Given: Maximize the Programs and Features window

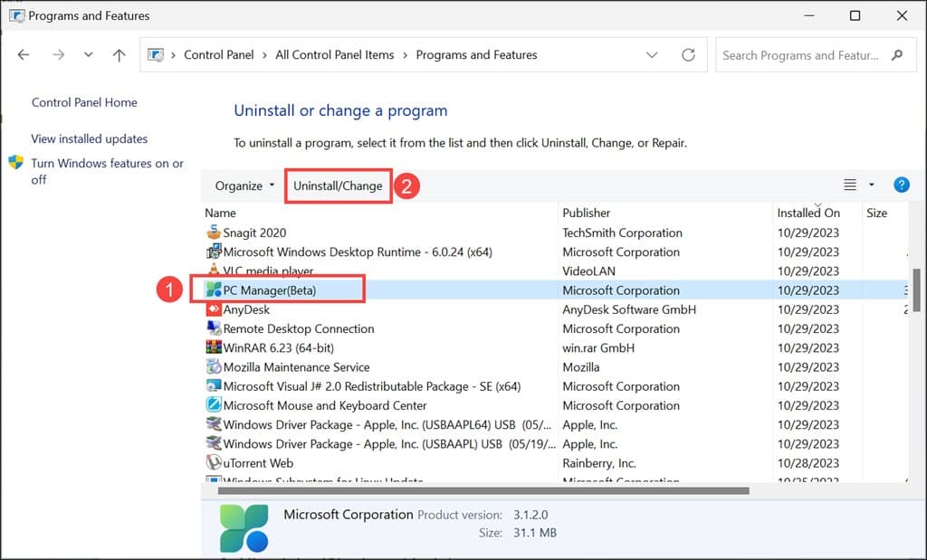Looking at the screenshot, I should click(x=855, y=16).
